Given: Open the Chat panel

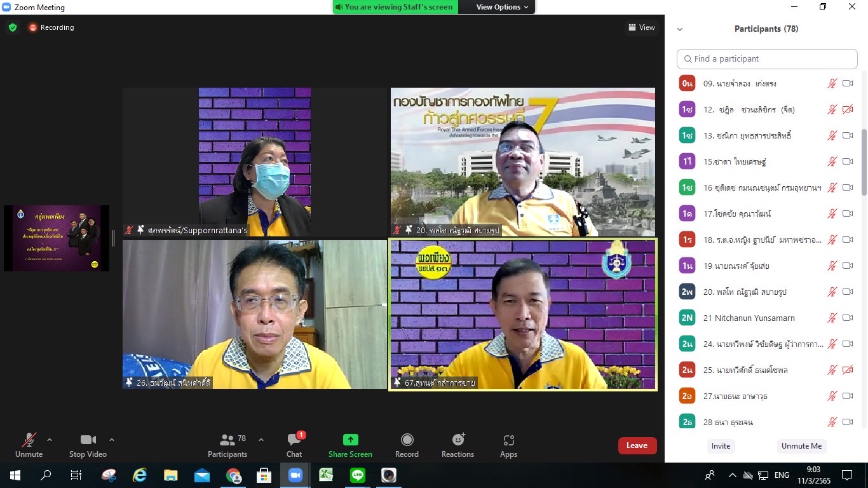Looking at the screenshot, I should point(294,445).
